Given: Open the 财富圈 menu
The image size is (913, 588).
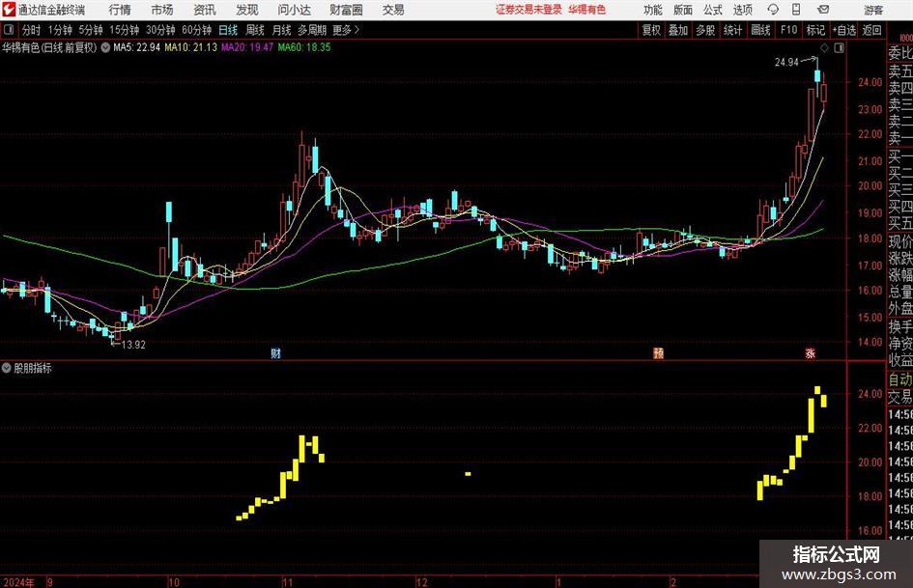Looking at the screenshot, I should tap(346, 10).
